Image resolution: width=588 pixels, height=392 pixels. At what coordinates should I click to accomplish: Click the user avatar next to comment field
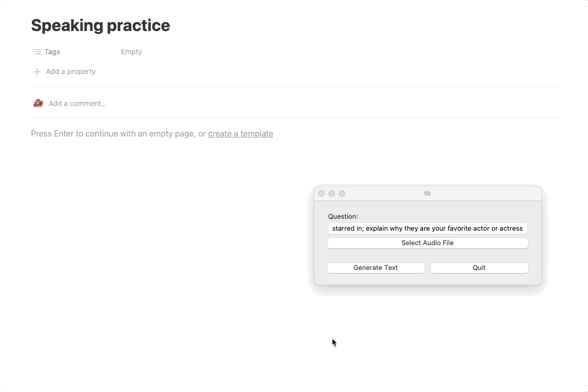point(38,103)
